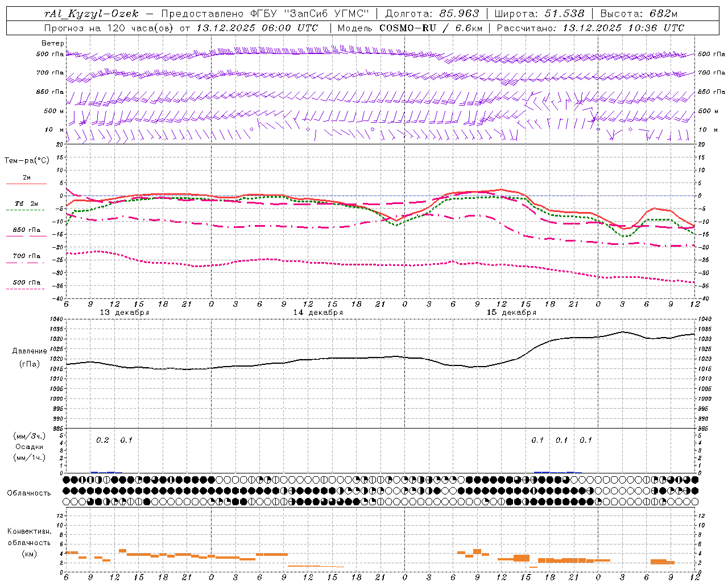The image size is (728, 582).
Task: Select the (мм/3ч.) precipitation unit label
Action: [30, 436]
